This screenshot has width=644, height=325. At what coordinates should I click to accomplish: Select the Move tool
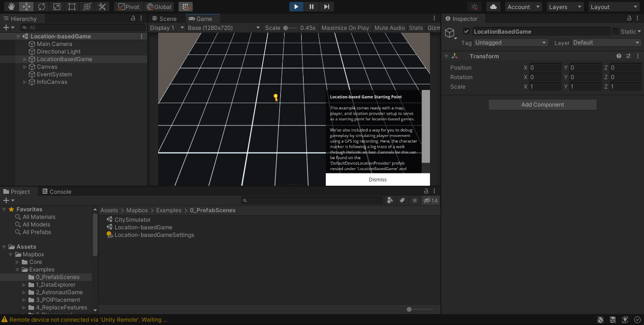coord(26,7)
